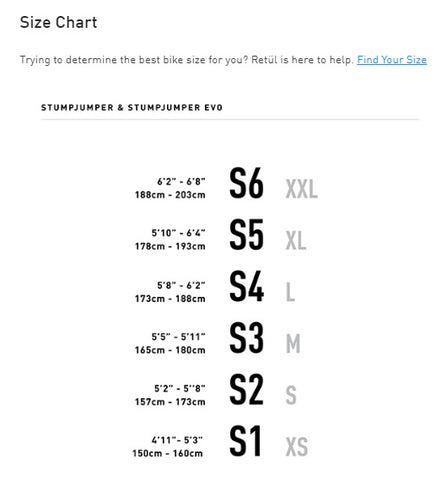
Task: Open the Find Your Size link
Action: click(392, 60)
